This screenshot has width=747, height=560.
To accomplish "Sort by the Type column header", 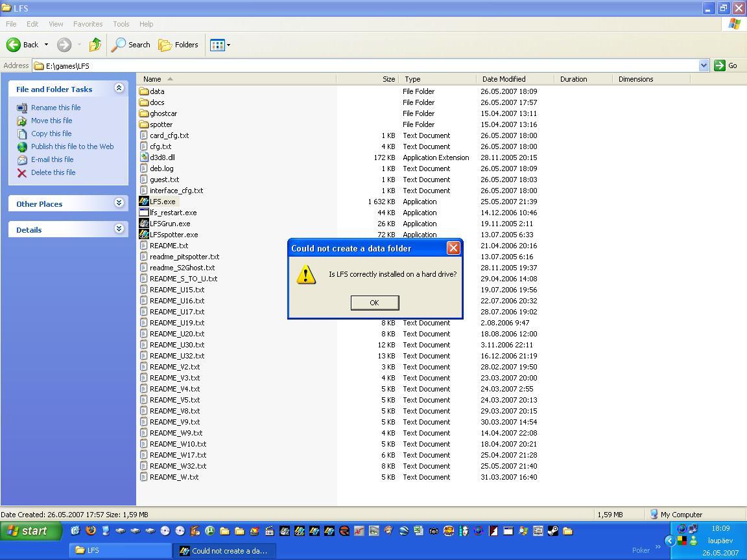I will [x=437, y=79].
